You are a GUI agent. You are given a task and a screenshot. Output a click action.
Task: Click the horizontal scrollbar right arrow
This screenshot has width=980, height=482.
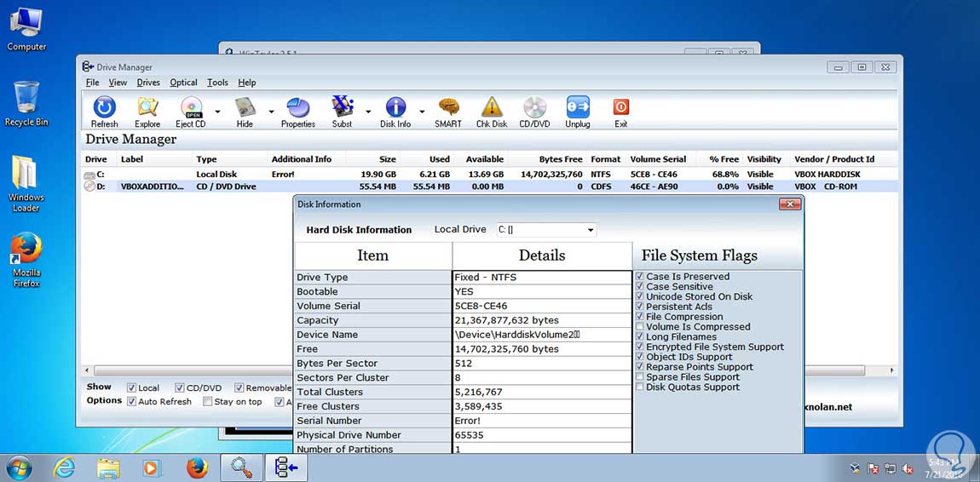click(892, 370)
